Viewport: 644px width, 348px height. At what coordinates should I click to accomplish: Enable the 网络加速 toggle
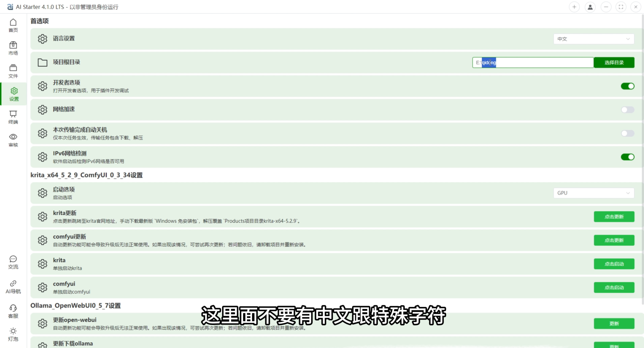coord(627,110)
